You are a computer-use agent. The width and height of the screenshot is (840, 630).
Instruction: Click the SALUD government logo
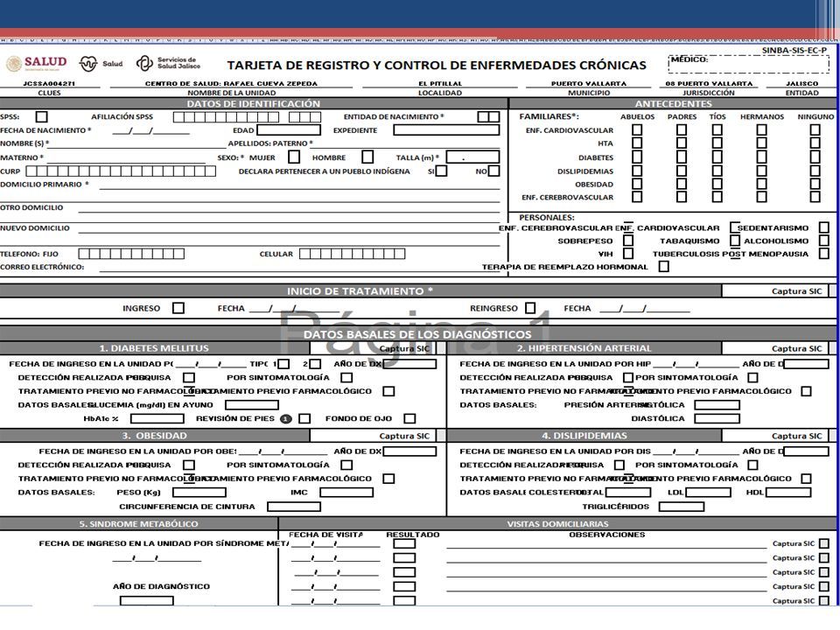pyautogui.click(x=37, y=63)
